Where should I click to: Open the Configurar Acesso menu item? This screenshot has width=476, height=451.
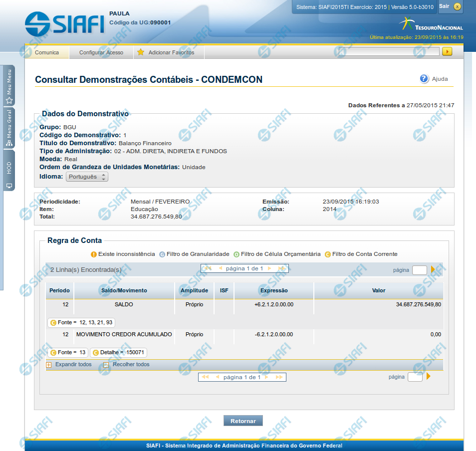101,52
